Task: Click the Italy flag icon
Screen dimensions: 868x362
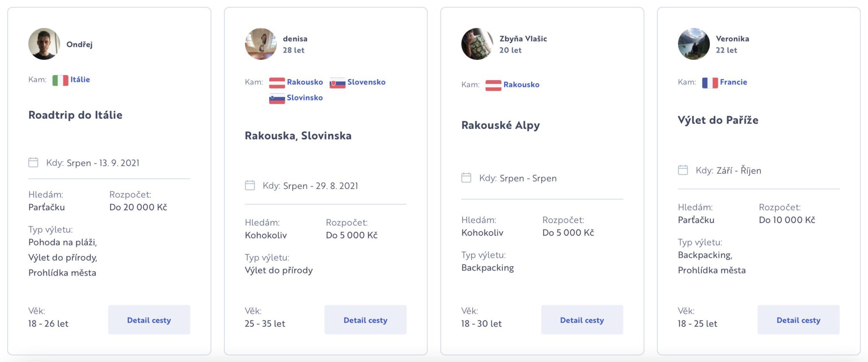Action: pos(60,80)
